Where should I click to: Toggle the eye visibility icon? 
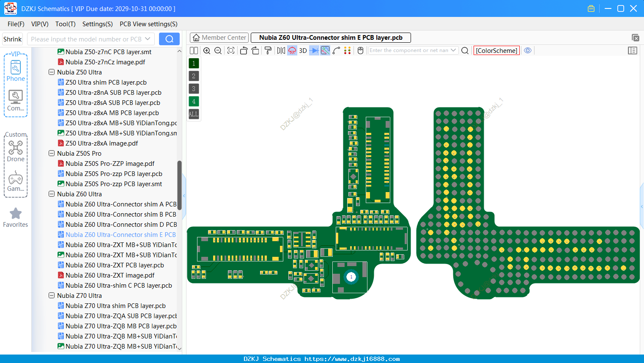click(528, 50)
